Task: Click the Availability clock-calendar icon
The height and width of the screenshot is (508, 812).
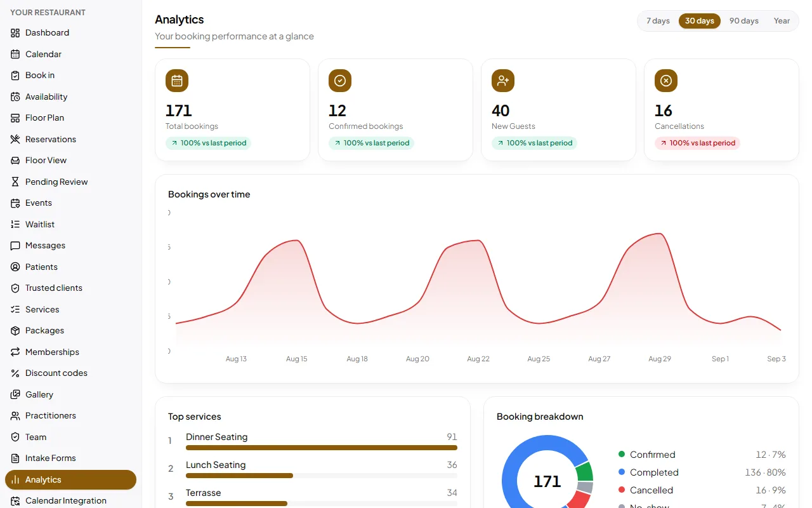Action: 15,97
